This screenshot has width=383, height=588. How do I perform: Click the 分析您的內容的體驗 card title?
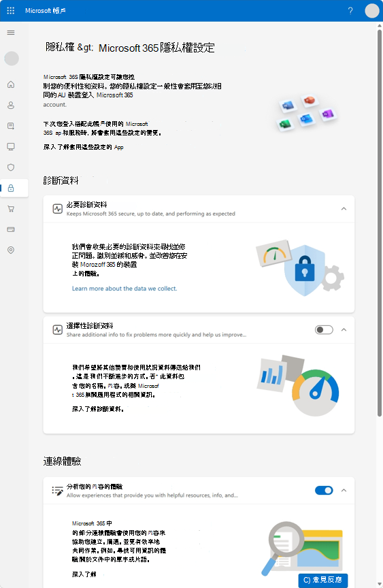[x=95, y=487]
